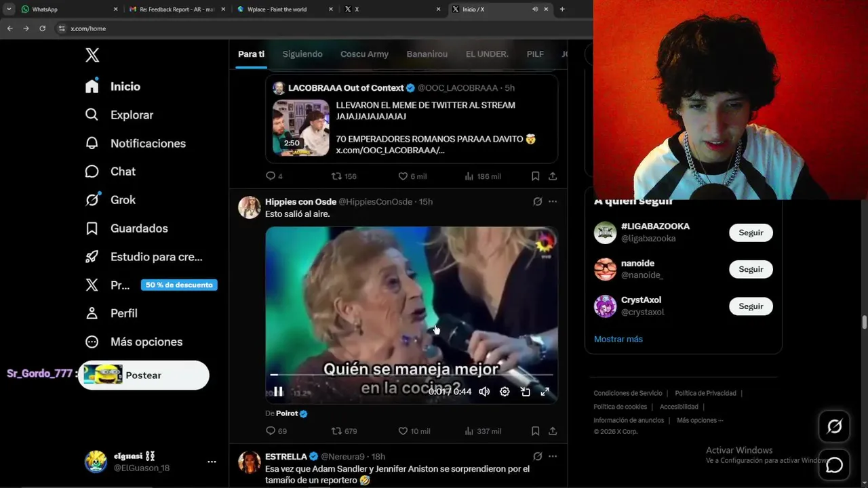The width and height of the screenshot is (868, 488).
Task: Switch to EL UNDER. tab
Action: [487, 54]
